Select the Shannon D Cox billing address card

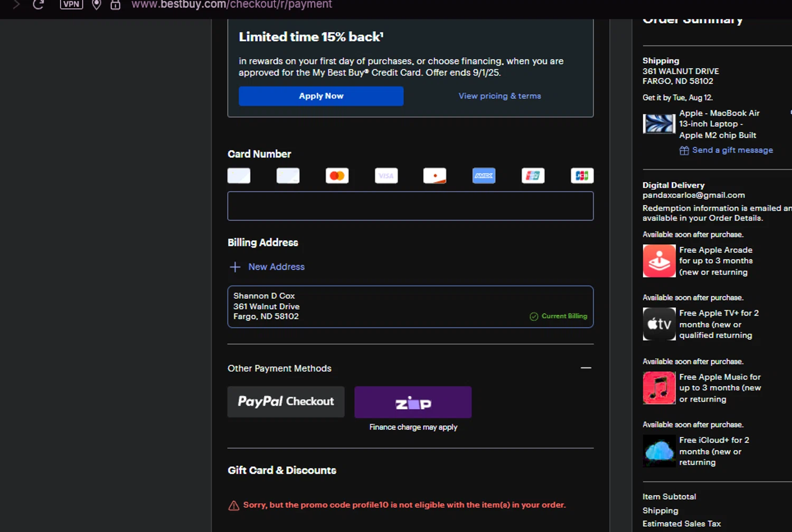click(410, 307)
